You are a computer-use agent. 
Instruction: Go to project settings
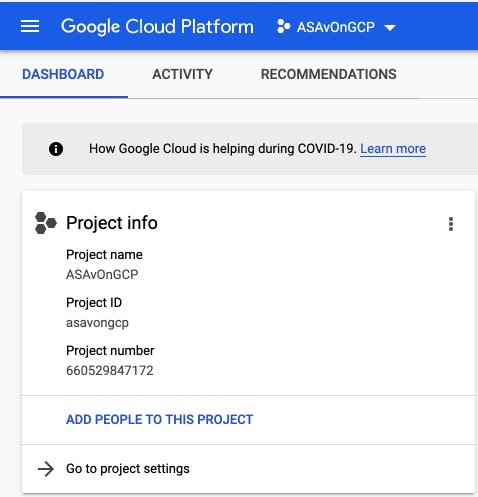pos(128,469)
